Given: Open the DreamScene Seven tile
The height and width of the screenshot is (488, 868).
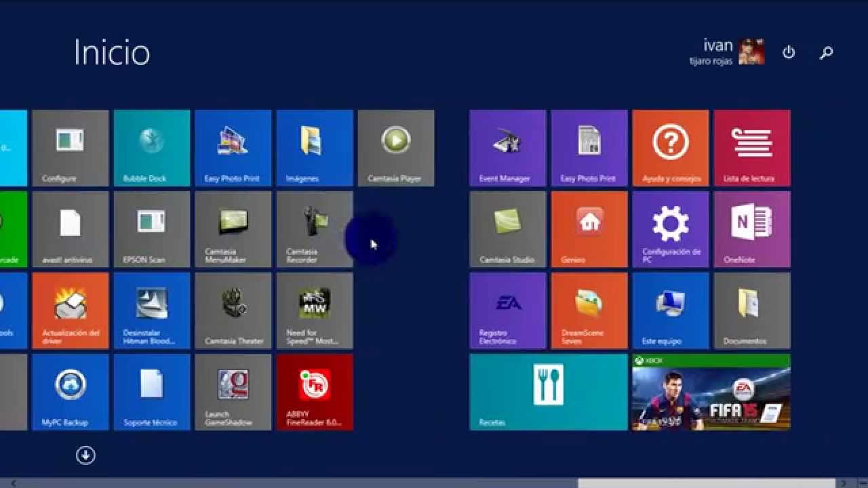Looking at the screenshot, I should tap(589, 310).
